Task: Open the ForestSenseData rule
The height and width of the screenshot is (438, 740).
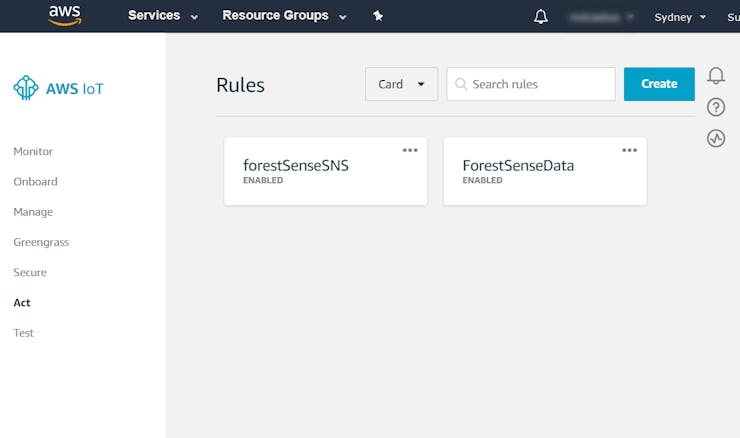Action: tap(518, 166)
